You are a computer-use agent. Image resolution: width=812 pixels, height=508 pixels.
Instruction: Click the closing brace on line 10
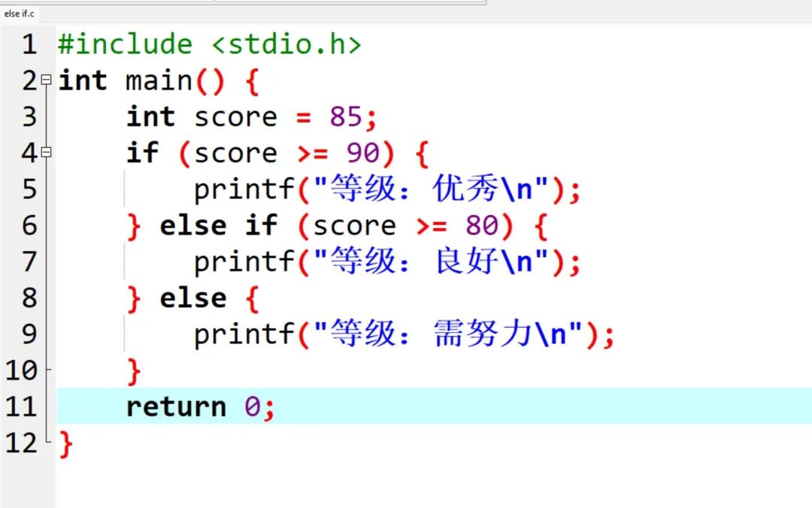[134, 370]
